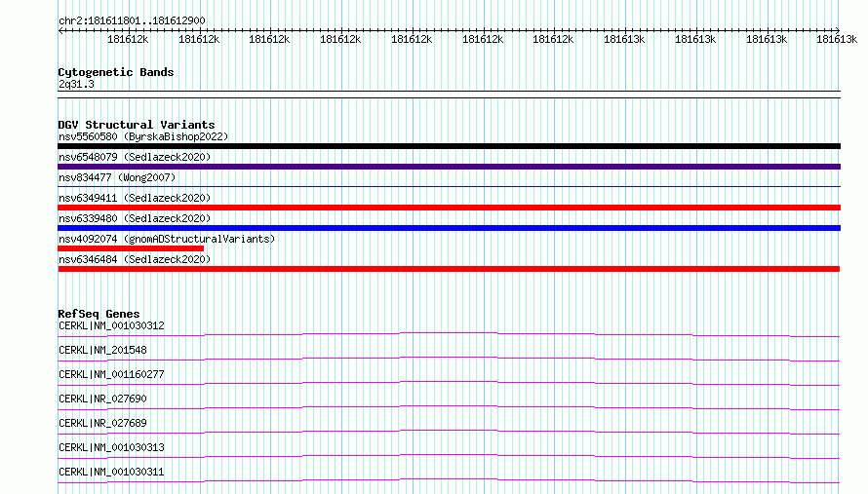Viewport: 868px width, 494px height.
Task: Open variant nsv6346484 (Sedlazeck2020) label
Action: click(x=135, y=259)
